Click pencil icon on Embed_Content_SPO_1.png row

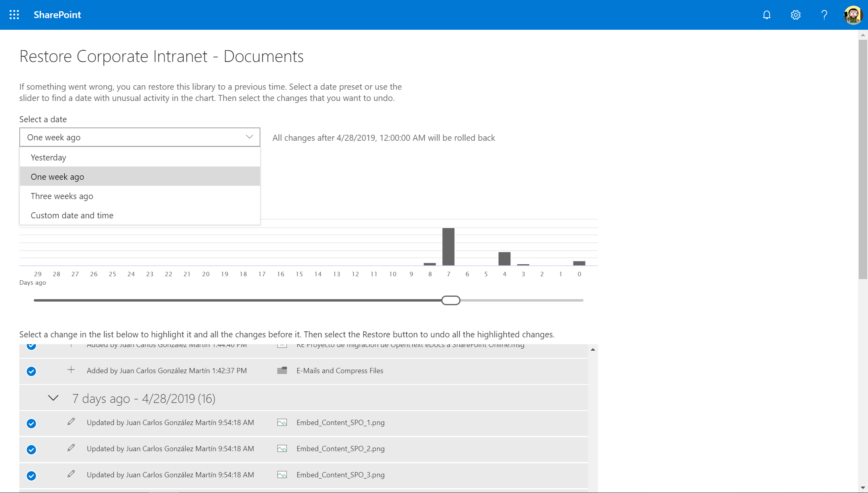(x=71, y=421)
